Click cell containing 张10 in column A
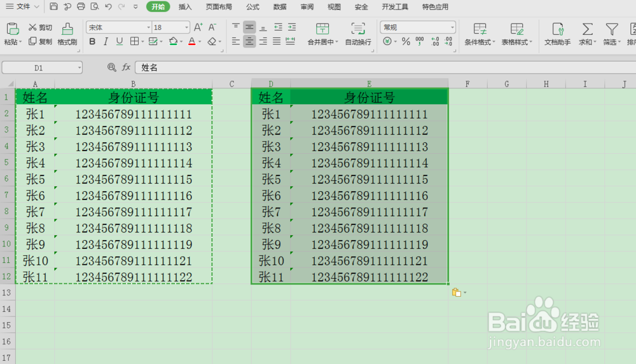The image size is (636, 364). pos(35,260)
